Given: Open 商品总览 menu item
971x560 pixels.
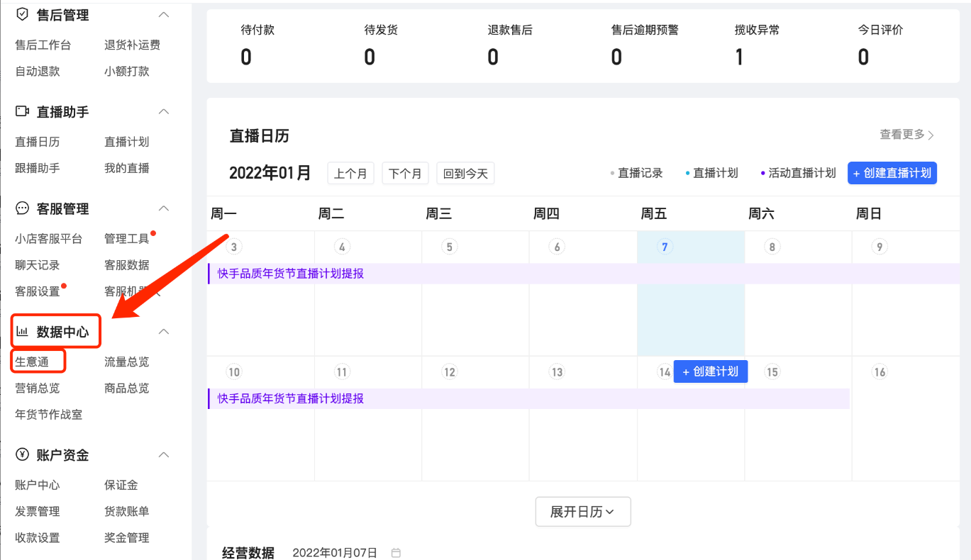Looking at the screenshot, I should click(127, 388).
